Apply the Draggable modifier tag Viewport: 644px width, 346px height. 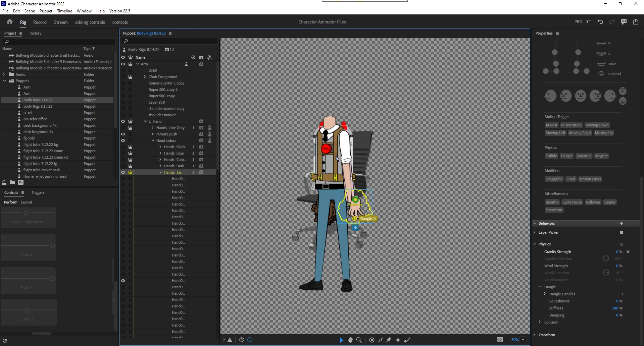click(x=554, y=179)
